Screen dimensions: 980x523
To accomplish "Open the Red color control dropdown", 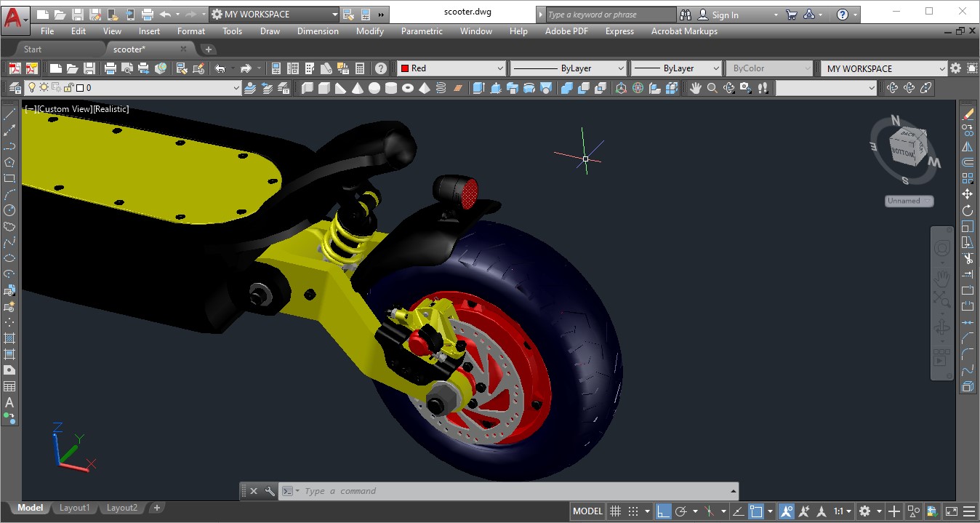I will pos(451,68).
